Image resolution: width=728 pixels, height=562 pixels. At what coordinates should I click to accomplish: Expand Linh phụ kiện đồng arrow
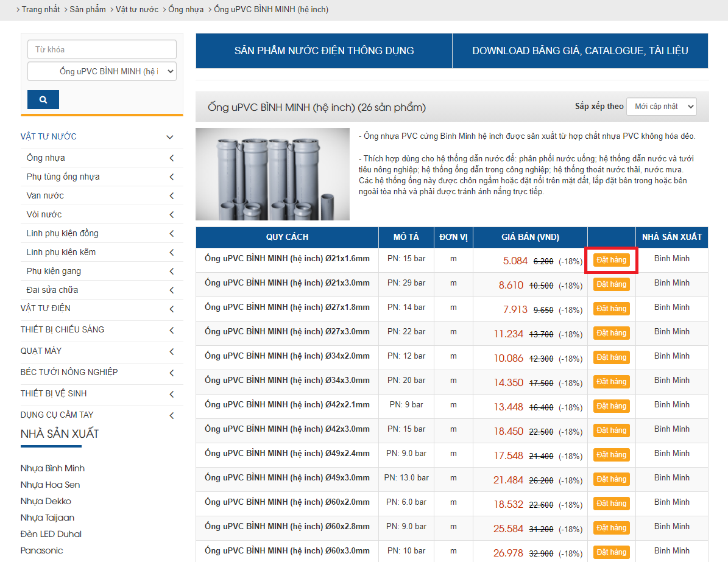(172, 233)
